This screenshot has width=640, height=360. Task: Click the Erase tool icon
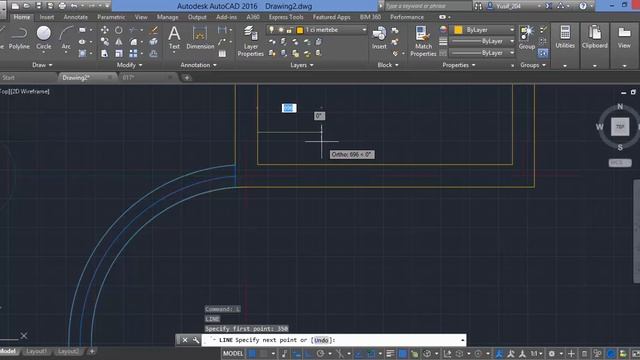[154, 30]
